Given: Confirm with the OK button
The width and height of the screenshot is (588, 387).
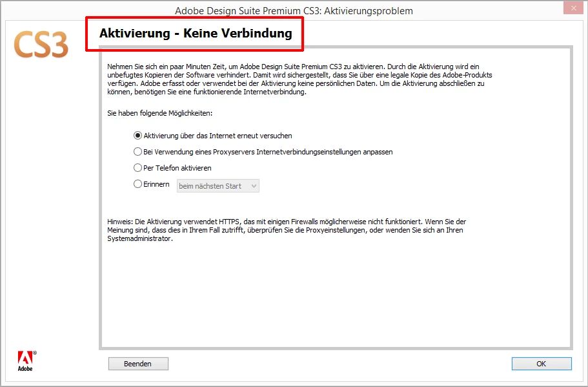Looking at the screenshot, I should pyautogui.click(x=541, y=364).
